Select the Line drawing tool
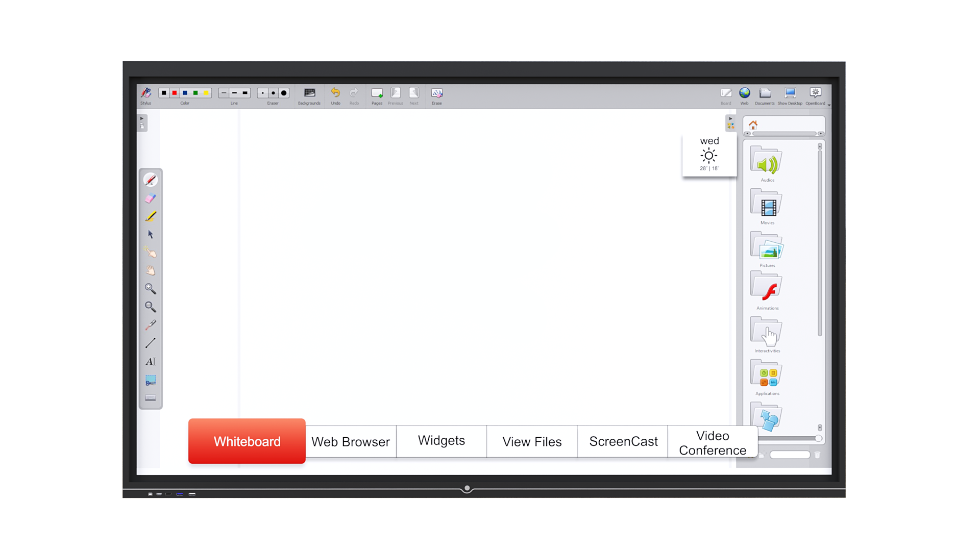The width and height of the screenshot is (980, 551). tap(151, 343)
